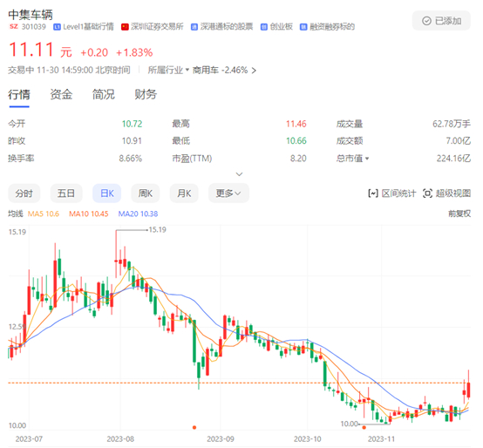The width and height of the screenshot is (483, 448).
Task: Click the Level1基础行情 badge icon
Action: coord(57,27)
